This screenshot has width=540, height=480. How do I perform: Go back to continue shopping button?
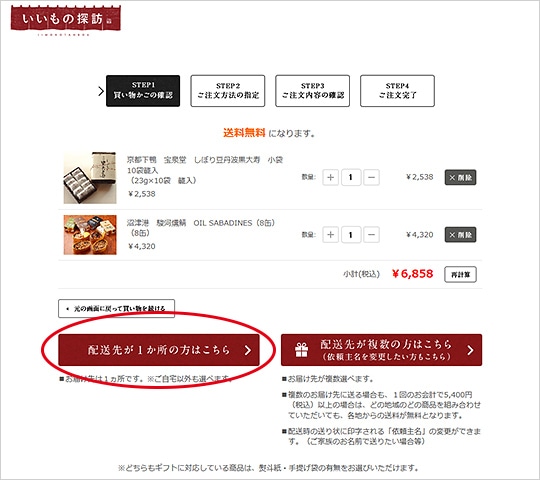(x=116, y=309)
